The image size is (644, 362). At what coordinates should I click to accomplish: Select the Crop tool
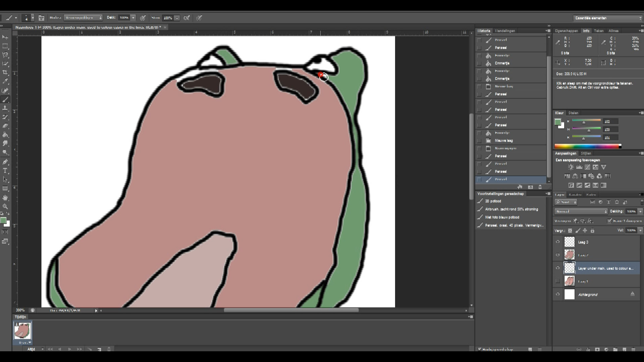pyautogui.click(x=5, y=72)
